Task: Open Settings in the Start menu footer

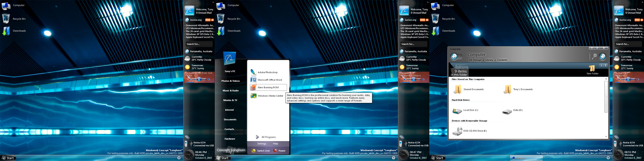Action: coord(262,144)
